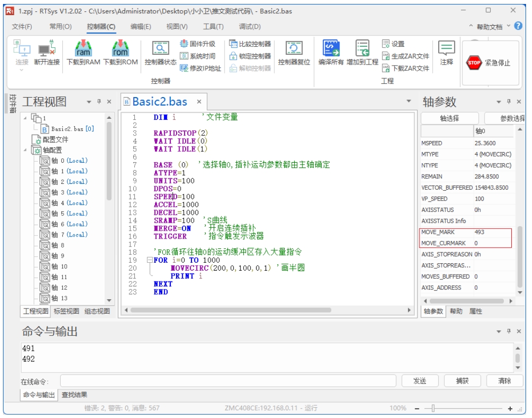Open 工程视图 panel dropdown menu
The height and width of the screenshot is (418, 532).
click(x=89, y=102)
